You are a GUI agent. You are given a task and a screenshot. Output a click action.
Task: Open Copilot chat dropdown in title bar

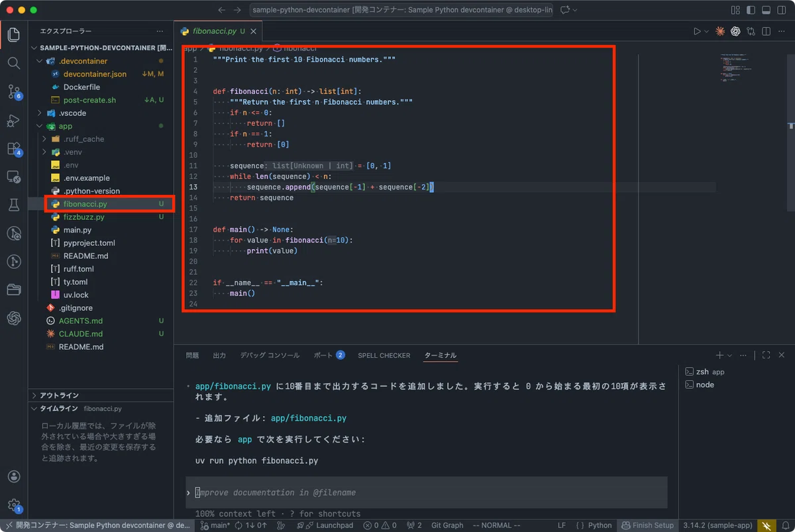[x=574, y=10]
